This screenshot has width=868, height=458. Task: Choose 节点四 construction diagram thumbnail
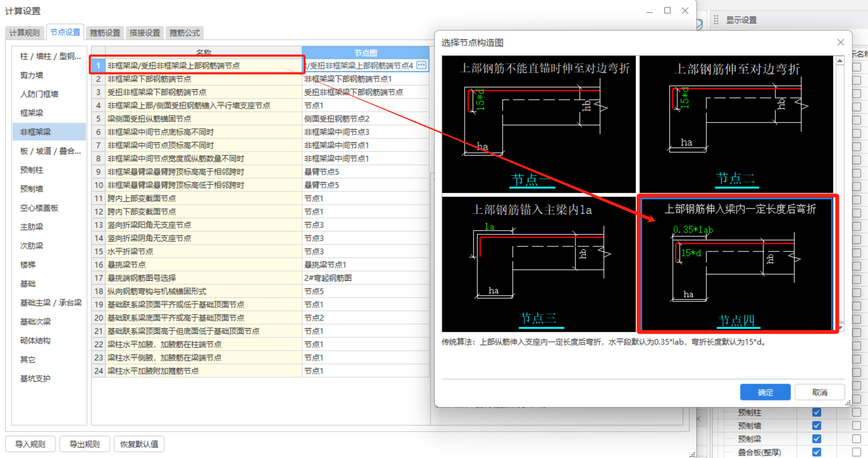tap(736, 264)
